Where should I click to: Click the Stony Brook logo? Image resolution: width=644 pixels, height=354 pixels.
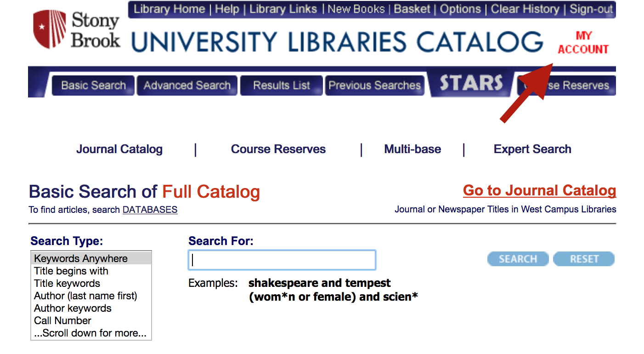tap(77, 29)
